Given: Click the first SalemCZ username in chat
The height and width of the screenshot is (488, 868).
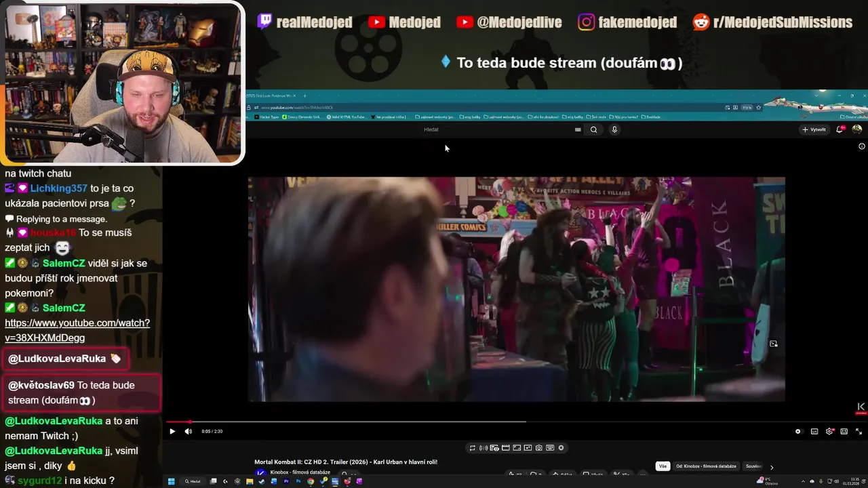Looking at the screenshot, I should pos(64,263).
